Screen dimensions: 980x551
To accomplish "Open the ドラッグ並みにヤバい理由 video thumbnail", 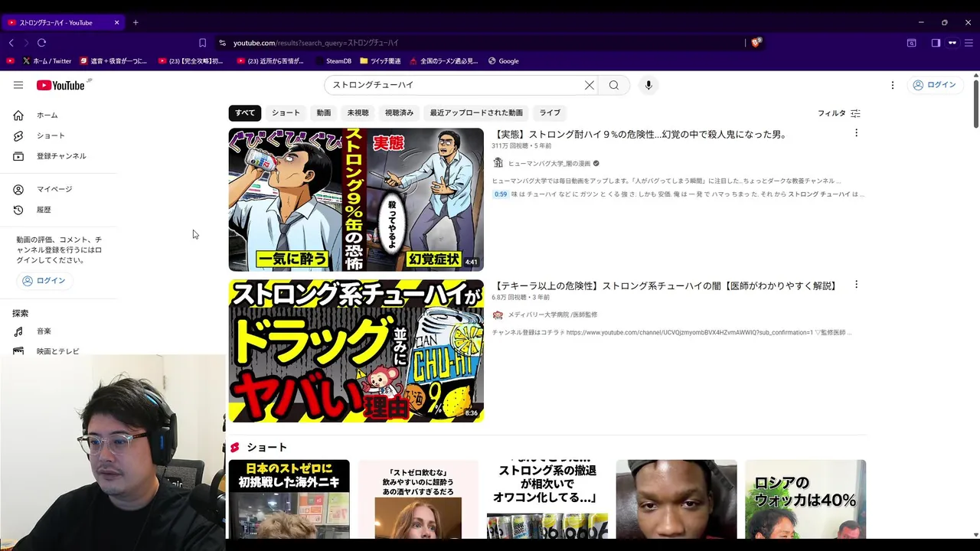I will tap(356, 350).
